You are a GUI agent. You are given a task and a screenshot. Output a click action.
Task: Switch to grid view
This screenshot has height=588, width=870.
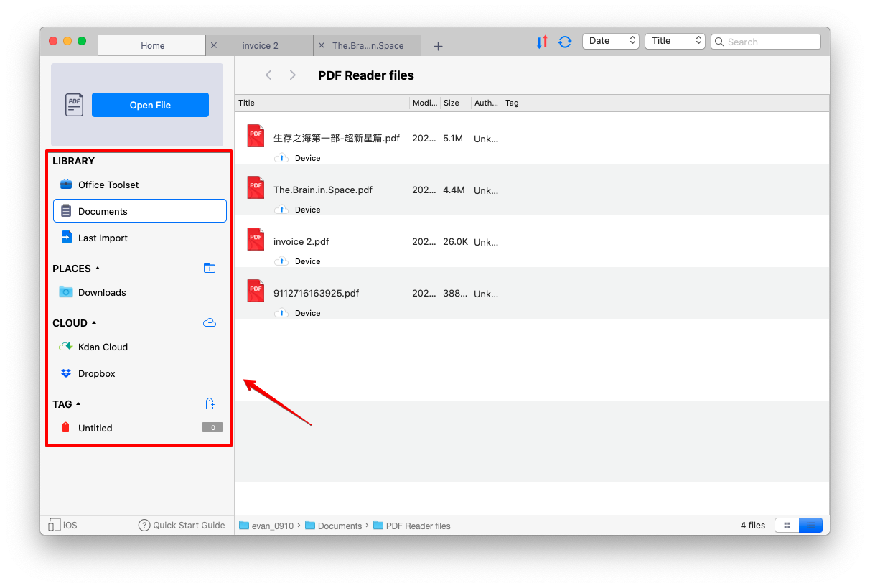[x=787, y=525]
